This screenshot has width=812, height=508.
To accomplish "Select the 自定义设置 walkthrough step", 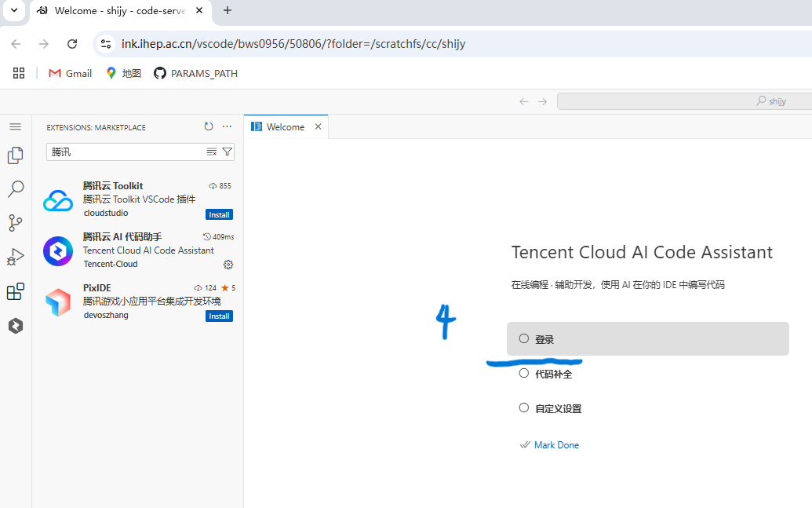I will [x=558, y=409].
